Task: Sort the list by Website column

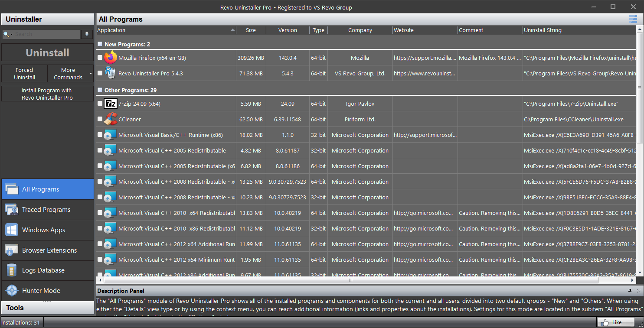Action: tap(425, 30)
